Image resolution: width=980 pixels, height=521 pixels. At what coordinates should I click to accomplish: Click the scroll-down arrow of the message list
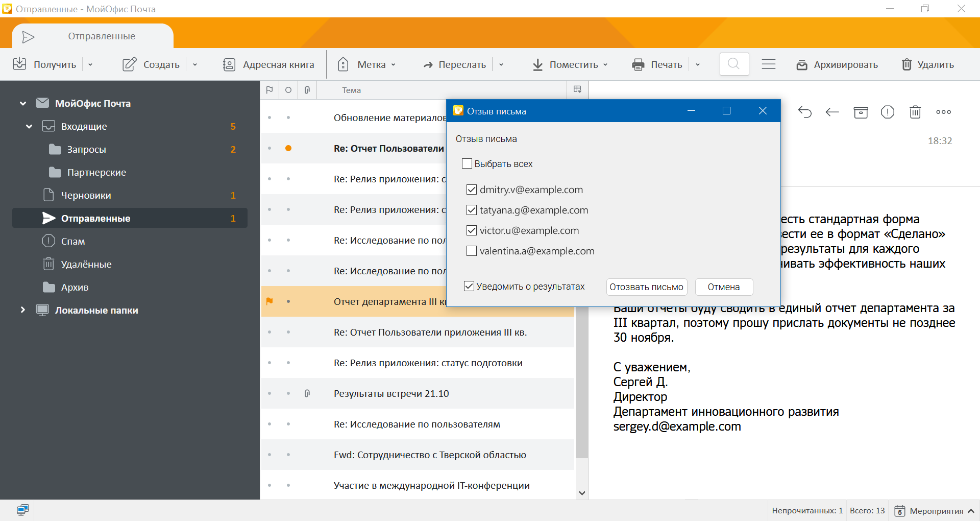click(x=582, y=493)
